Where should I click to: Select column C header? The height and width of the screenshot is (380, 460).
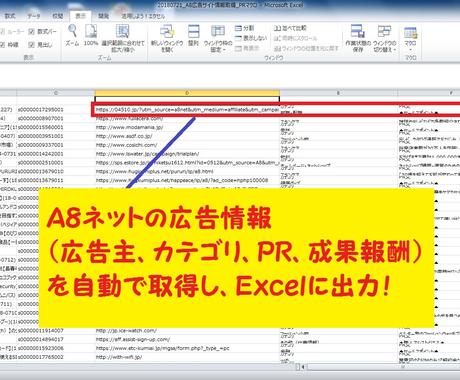tap(56, 93)
